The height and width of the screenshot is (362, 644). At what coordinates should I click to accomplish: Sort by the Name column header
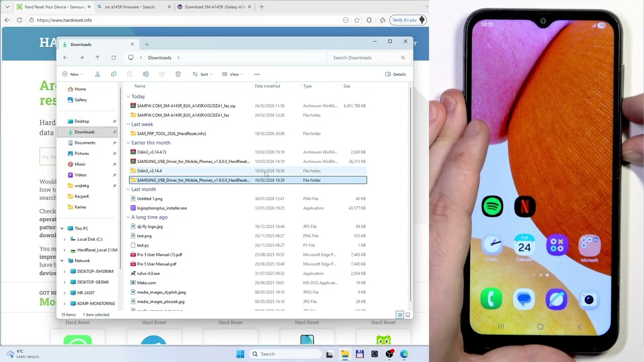point(140,86)
